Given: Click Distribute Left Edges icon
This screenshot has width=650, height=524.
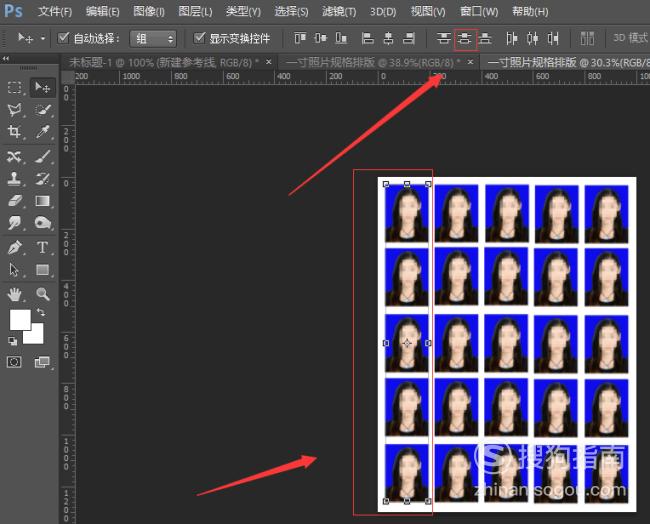Looking at the screenshot, I should [512, 39].
